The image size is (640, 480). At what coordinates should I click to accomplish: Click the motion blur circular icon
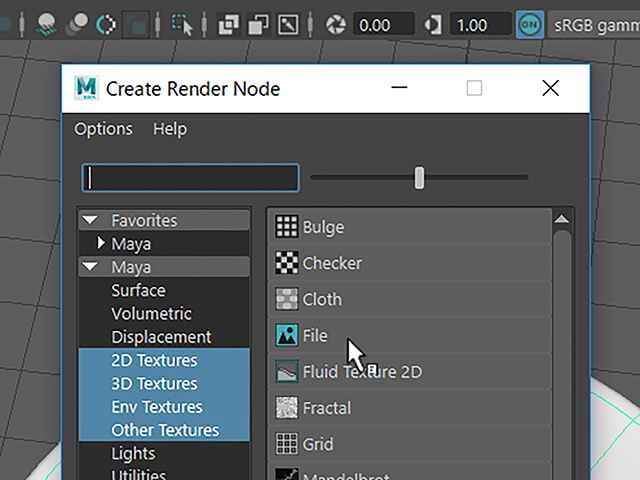[x=106, y=24]
